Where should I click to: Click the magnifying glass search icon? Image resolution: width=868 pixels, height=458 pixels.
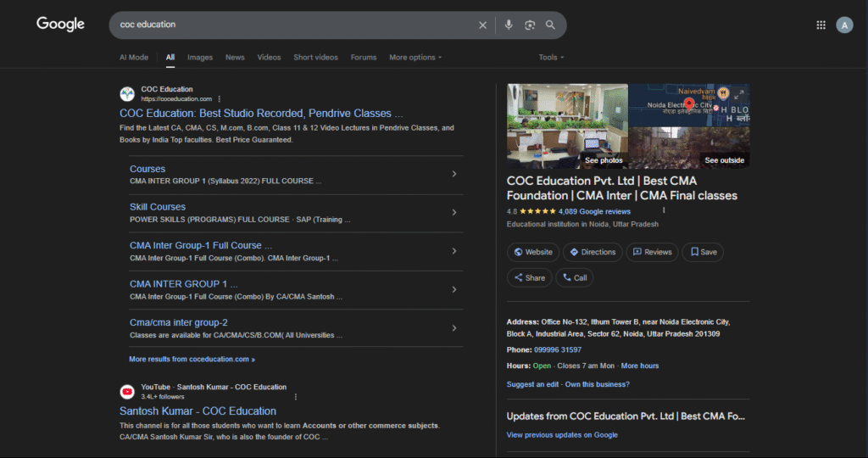pyautogui.click(x=551, y=25)
